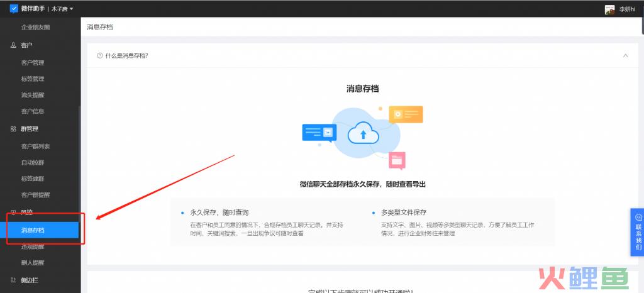Click the 微伴助手 logo icon
This screenshot has width=644, height=293.
point(14,9)
